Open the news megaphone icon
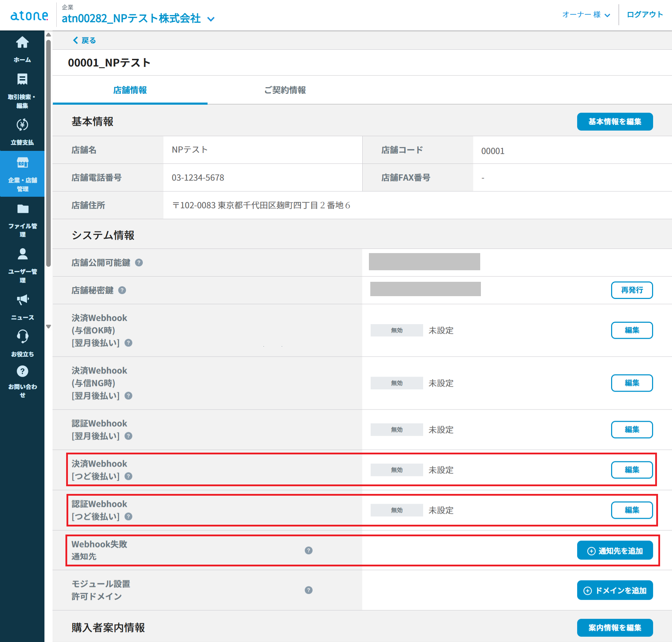 click(x=22, y=299)
